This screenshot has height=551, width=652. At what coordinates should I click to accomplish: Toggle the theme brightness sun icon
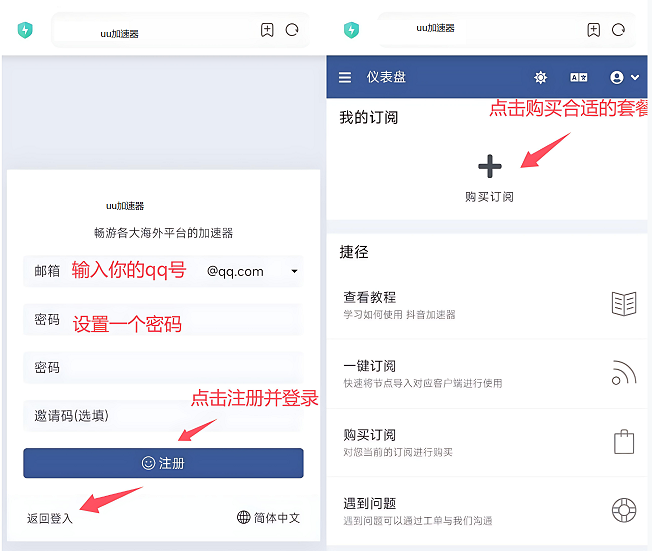pos(540,77)
